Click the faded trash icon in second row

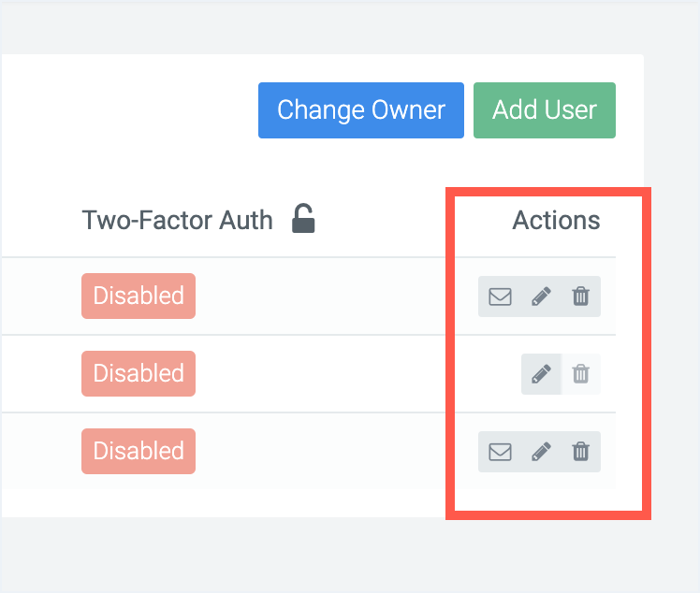(x=581, y=373)
